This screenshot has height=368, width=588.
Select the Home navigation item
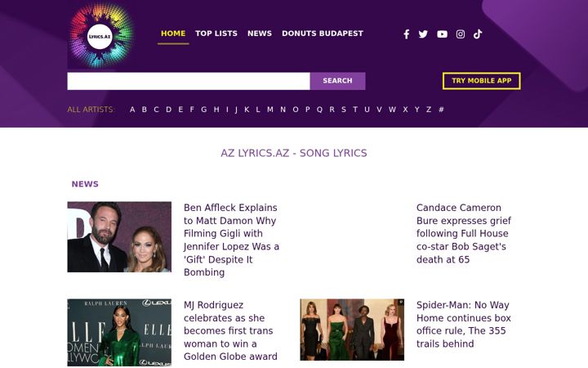(173, 34)
